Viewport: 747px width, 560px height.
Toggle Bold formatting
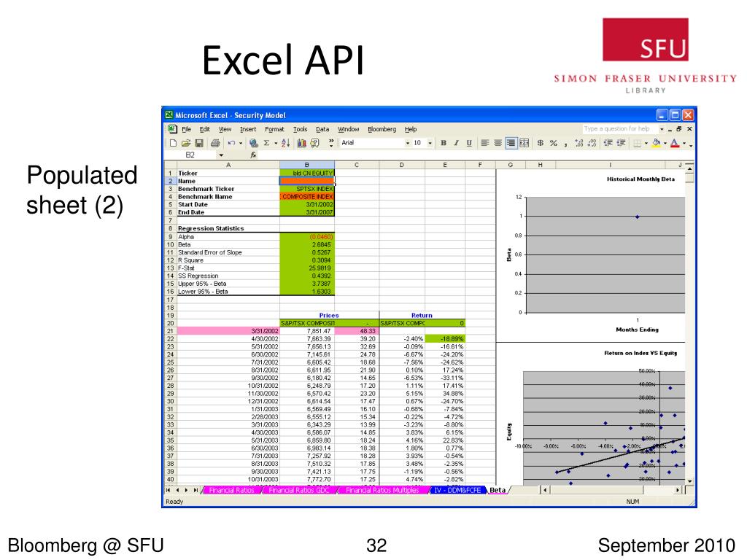point(444,143)
